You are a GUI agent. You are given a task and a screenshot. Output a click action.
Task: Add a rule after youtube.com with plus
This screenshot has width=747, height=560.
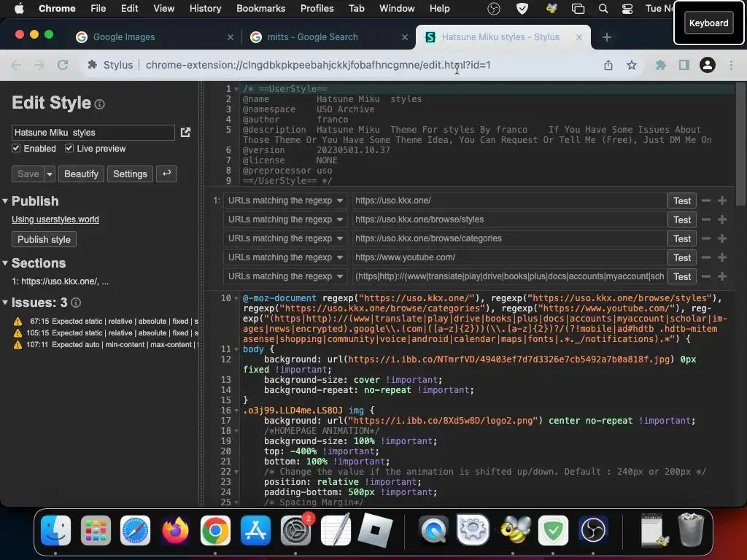[x=722, y=257]
